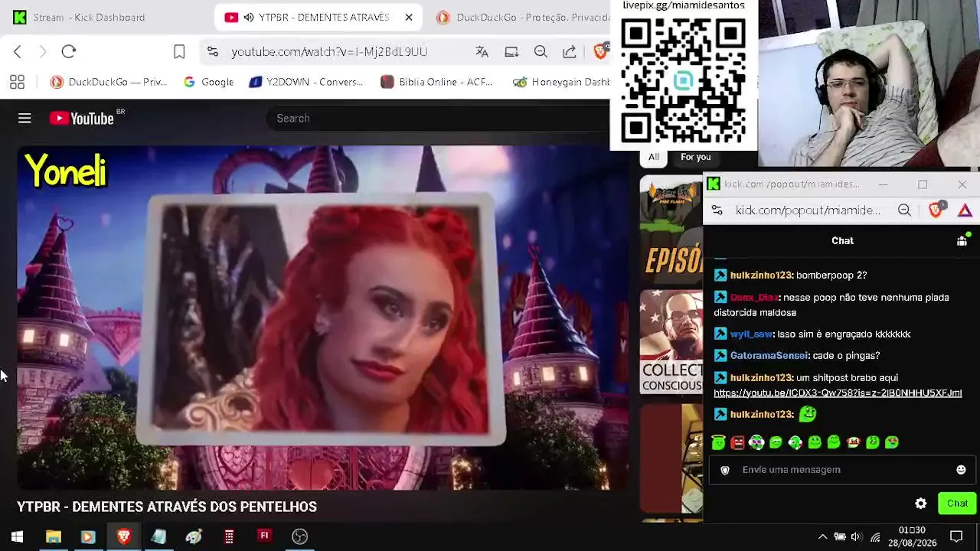
Task: Open Brave Shields in the Kick popout window
Action: 936,210
